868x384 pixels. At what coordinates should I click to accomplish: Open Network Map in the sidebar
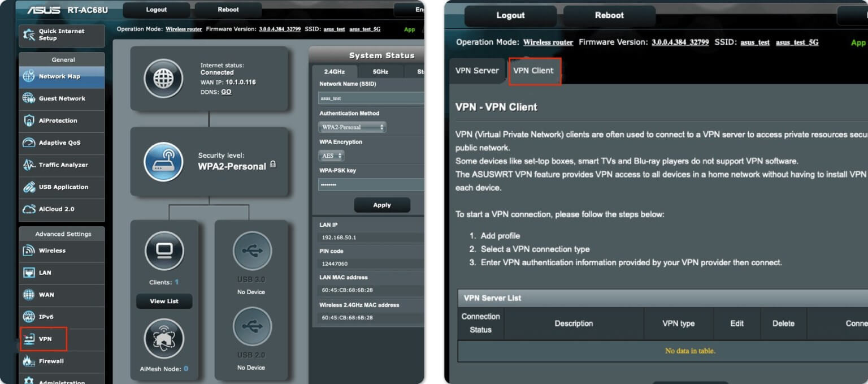pos(62,77)
